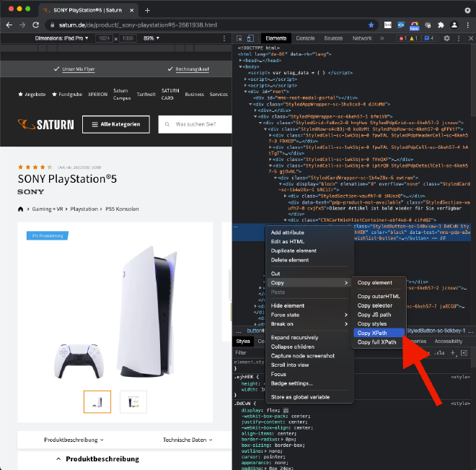Image resolution: width=476 pixels, height=470 pixels.
Task: Open the Dimensions iPad Pro dropdown
Action: tap(63, 38)
